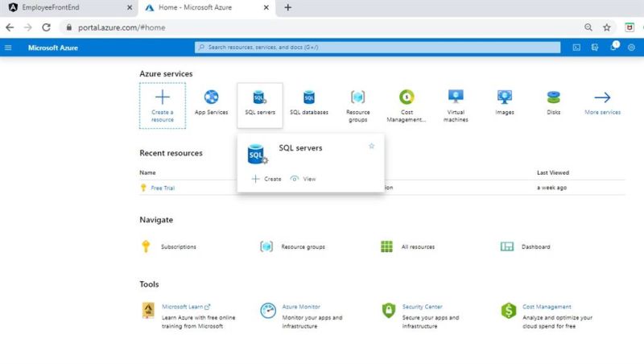This screenshot has width=644, height=364.
Task: Select Home - Microsoft Azure tab
Action: tap(207, 8)
